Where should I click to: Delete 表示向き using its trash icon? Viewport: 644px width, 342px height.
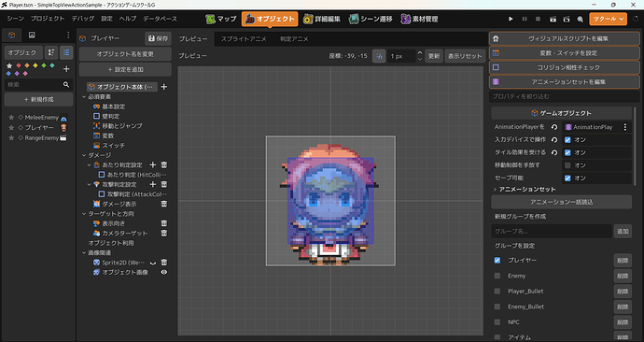tap(164, 223)
